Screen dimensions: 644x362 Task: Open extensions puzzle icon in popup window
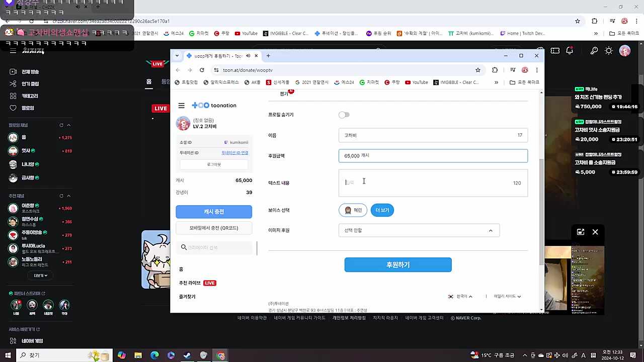pos(495,70)
